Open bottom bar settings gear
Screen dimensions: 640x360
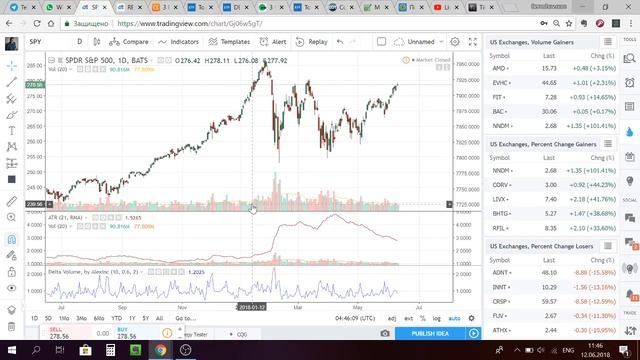pos(471,318)
